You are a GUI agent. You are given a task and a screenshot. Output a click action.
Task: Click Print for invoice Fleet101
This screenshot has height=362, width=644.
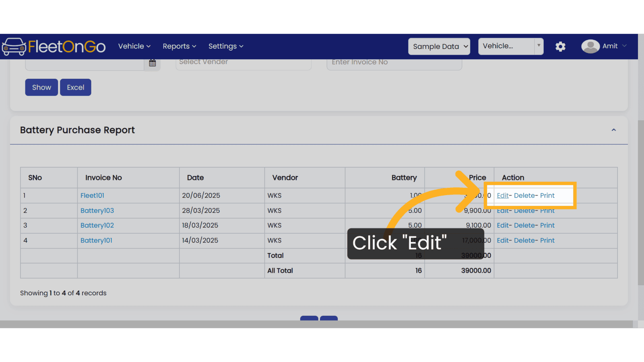tap(547, 195)
